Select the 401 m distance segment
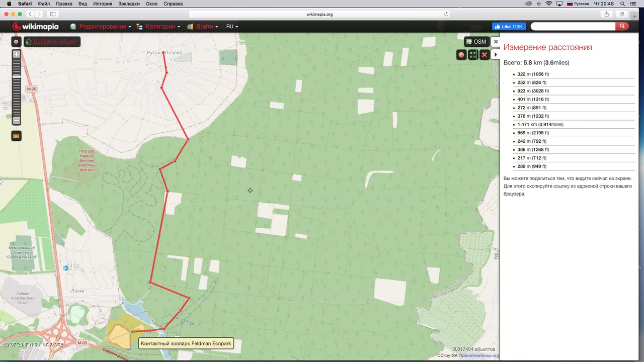 [x=574, y=99]
